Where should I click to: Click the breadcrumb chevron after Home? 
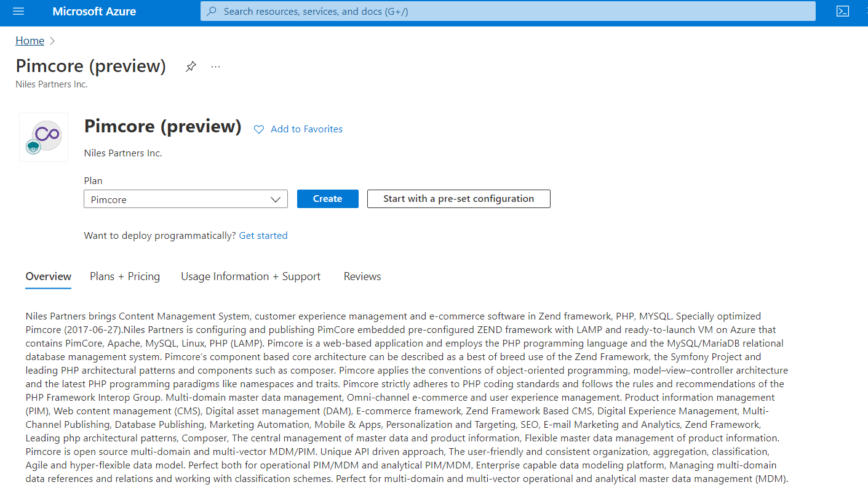click(52, 41)
